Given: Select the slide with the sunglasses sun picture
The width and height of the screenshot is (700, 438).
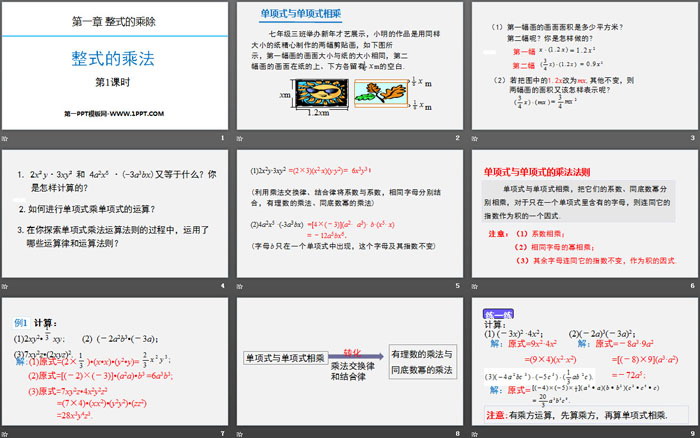Looking at the screenshot, I should pos(349,65).
